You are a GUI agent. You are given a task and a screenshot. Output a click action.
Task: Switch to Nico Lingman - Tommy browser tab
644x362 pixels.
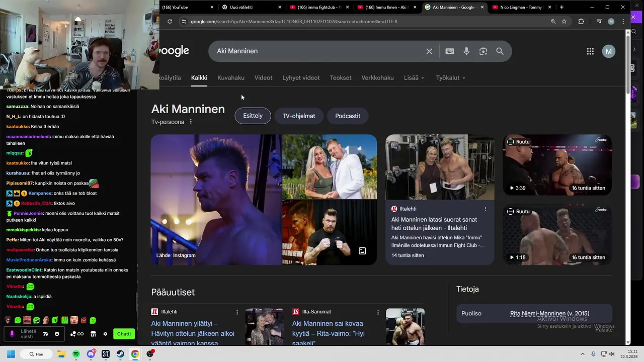coord(521,7)
